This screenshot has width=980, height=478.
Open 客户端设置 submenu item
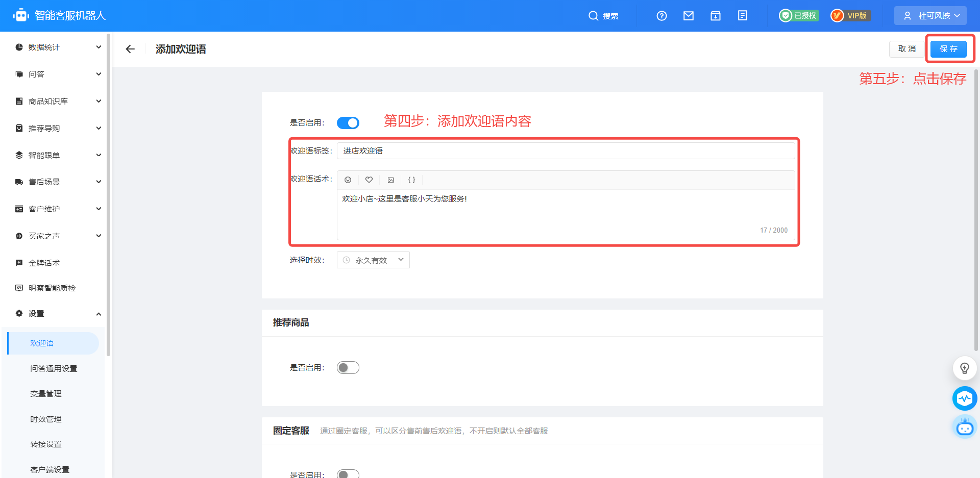50,469
